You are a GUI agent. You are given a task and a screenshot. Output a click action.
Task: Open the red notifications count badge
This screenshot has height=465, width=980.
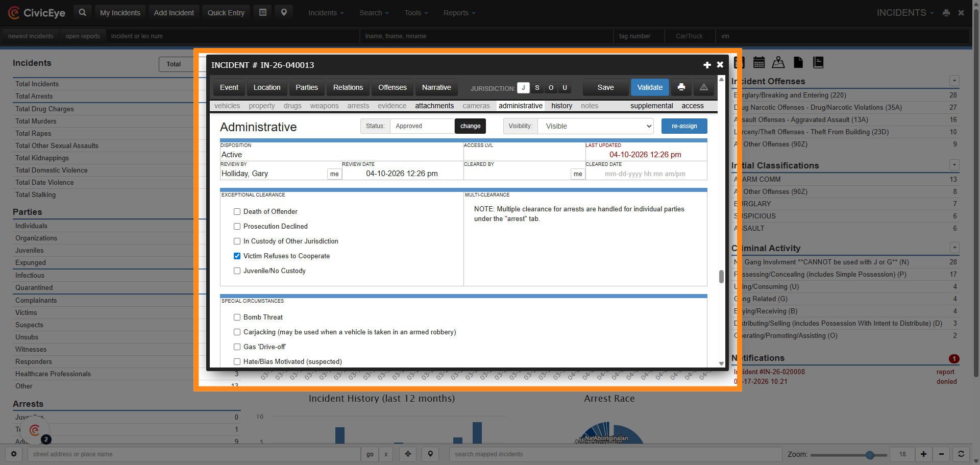coord(954,358)
